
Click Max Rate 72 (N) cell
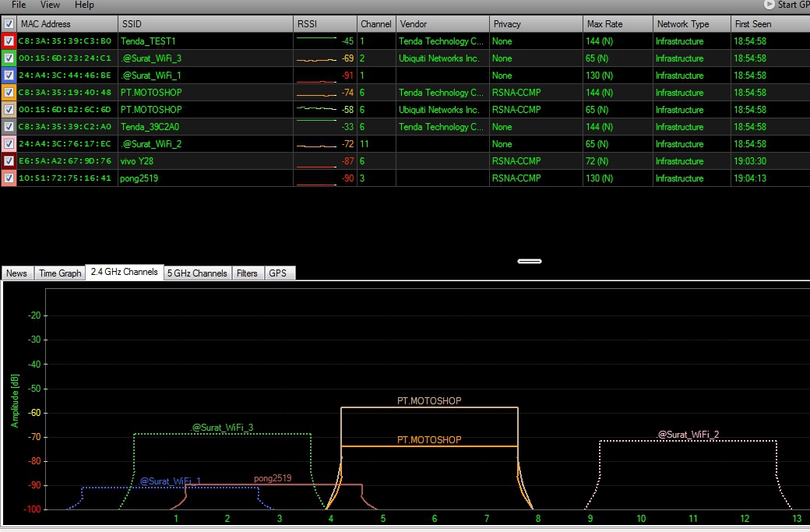pos(597,161)
